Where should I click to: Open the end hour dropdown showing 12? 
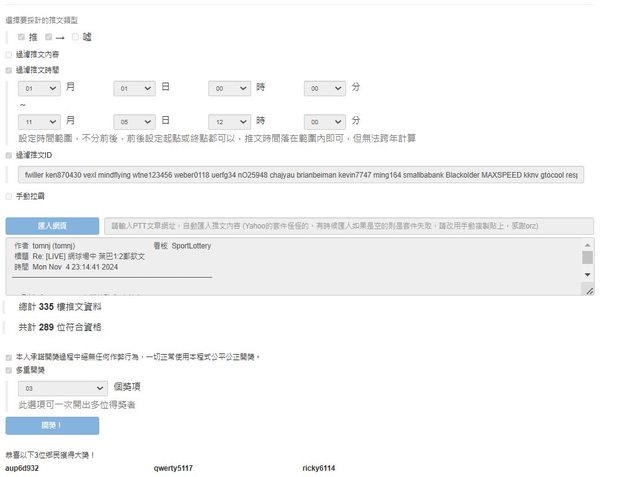coord(230,117)
